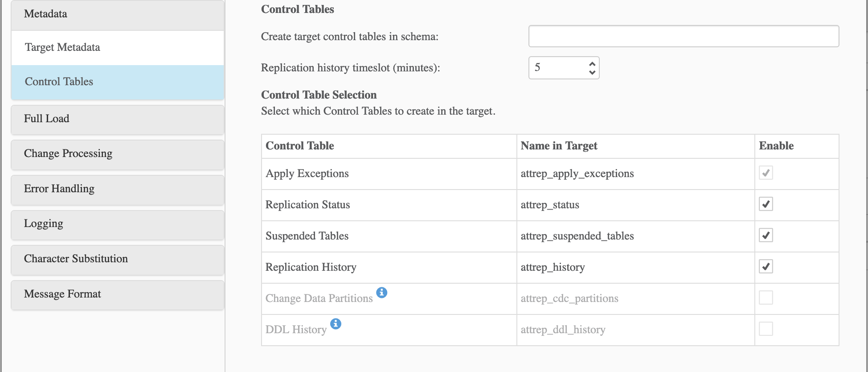Toggle Suspended Tables enable checkbox
The image size is (868, 372).
(766, 236)
